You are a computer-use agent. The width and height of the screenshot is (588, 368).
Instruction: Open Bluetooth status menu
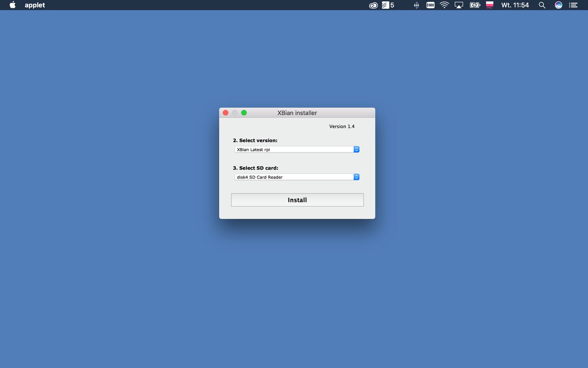click(x=416, y=5)
